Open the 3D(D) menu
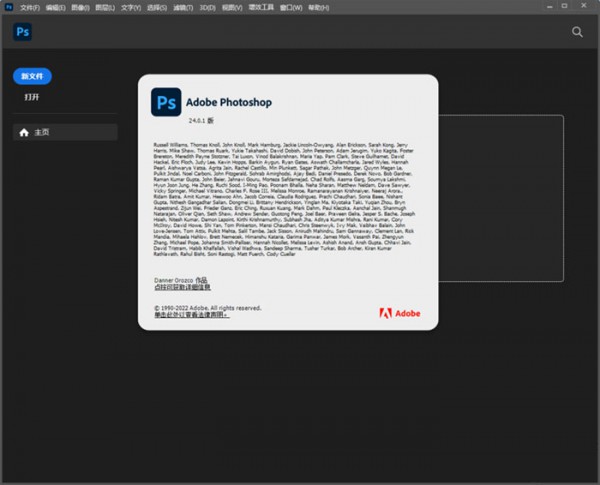600x485 pixels. (x=207, y=8)
